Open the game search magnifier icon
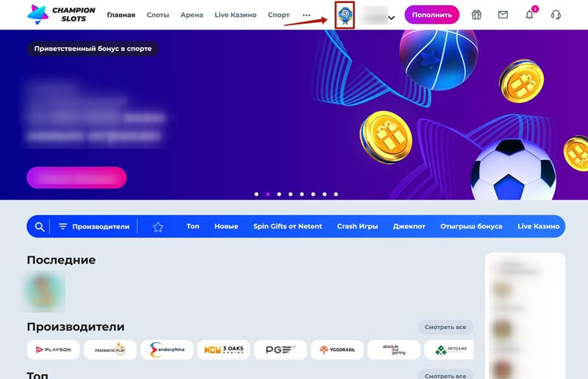The width and height of the screenshot is (588, 379). tap(40, 226)
